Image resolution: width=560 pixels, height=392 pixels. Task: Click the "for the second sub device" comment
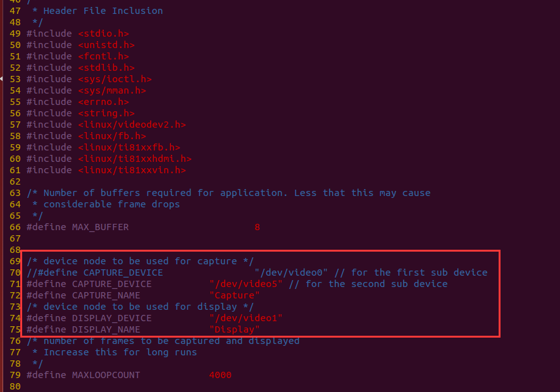point(376,284)
